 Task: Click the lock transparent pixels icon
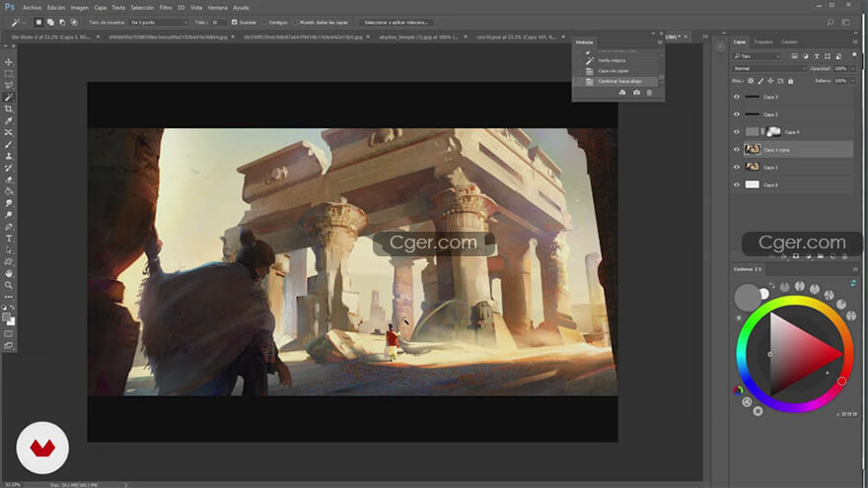[x=751, y=81]
